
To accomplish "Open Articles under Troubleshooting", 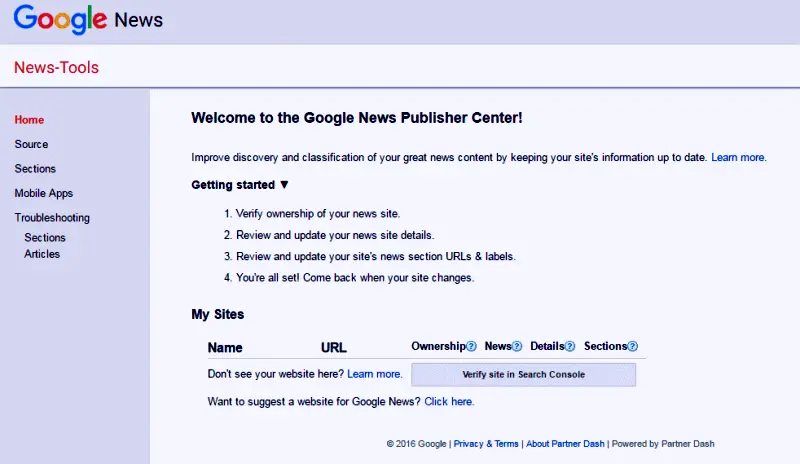I will tap(42, 254).
